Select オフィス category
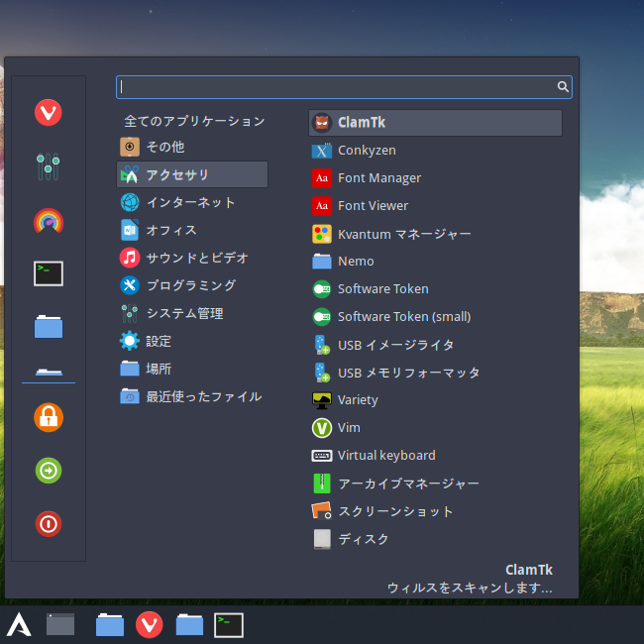 click(x=192, y=230)
